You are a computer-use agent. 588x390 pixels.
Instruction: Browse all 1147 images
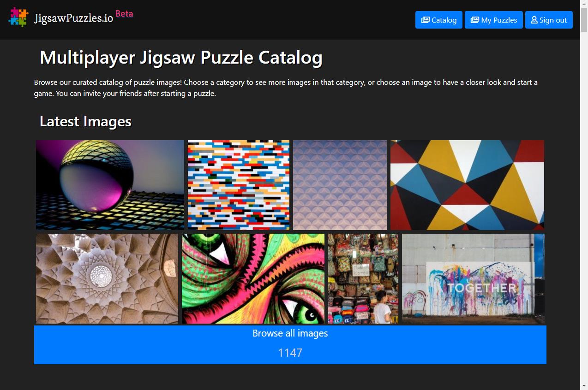[x=290, y=345]
